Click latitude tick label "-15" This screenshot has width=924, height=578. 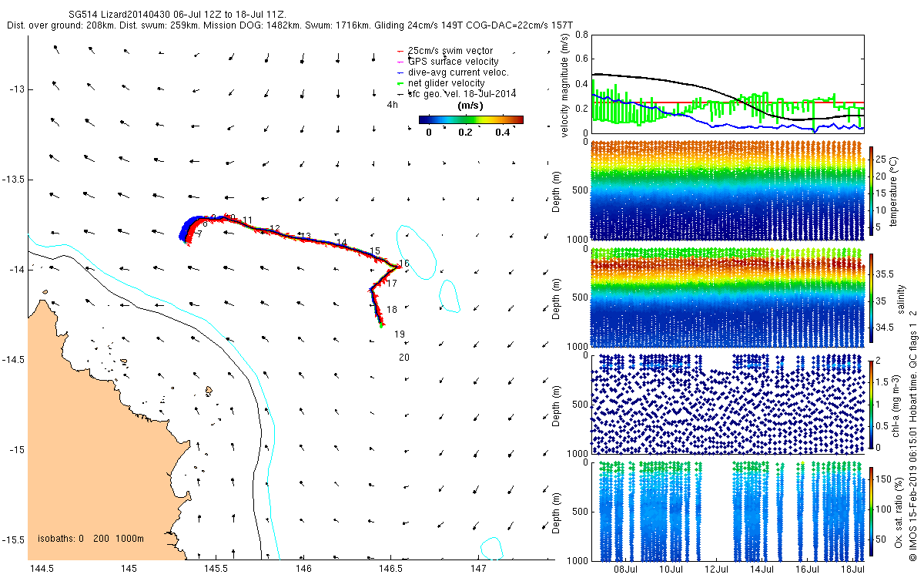17,450
